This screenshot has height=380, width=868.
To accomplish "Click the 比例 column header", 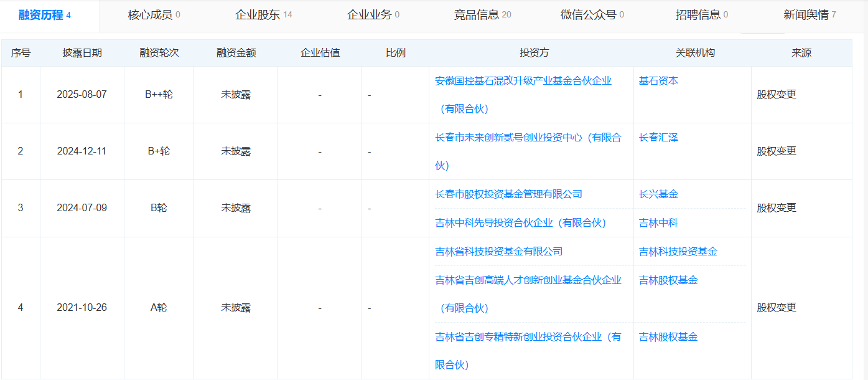I will pyautogui.click(x=396, y=53).
